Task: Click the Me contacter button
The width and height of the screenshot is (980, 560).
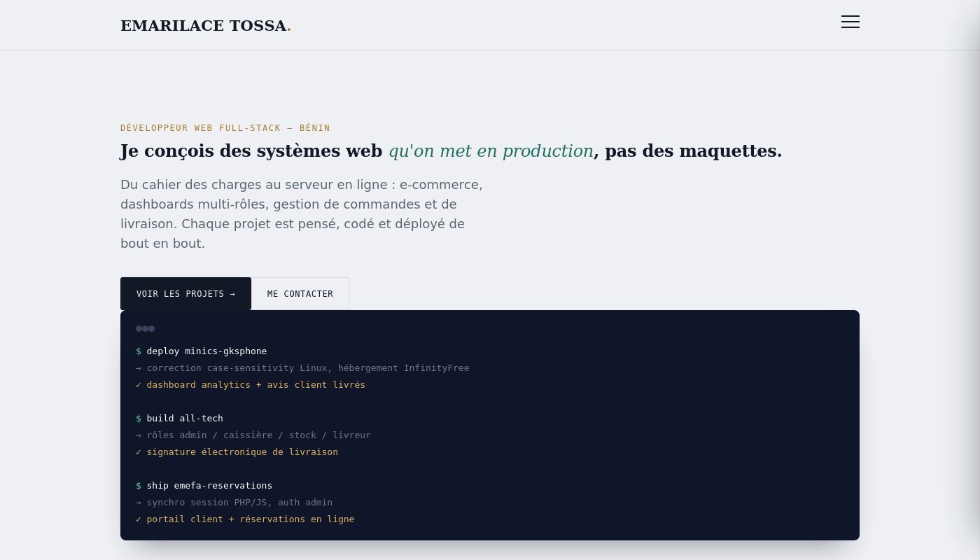Action: tap(300, 294)
